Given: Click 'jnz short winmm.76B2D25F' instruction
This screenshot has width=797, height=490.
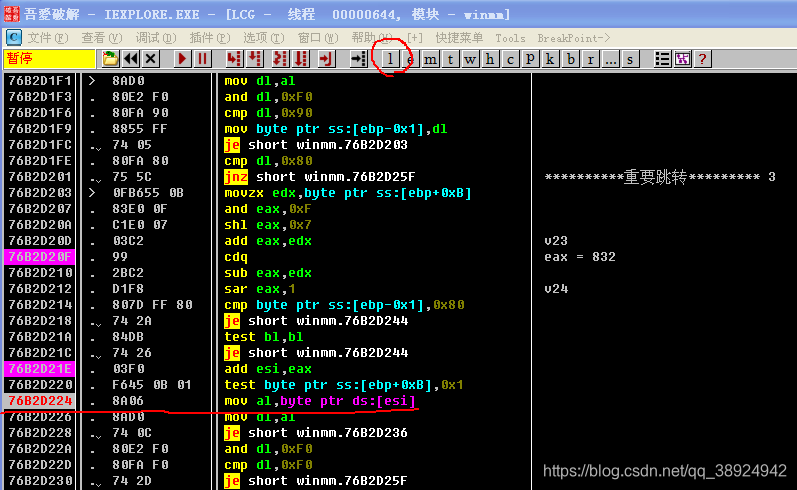Looking at the screenshot, I should [320, 177].
